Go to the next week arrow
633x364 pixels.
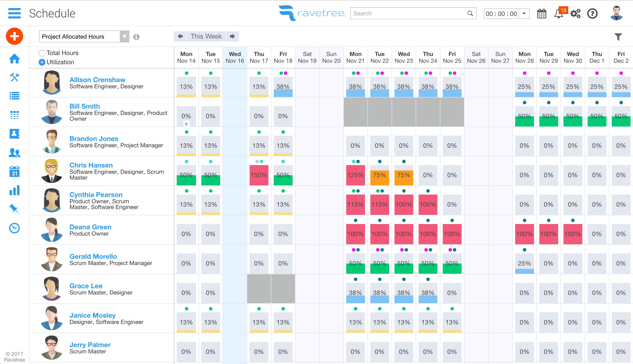(x=232, y=36)
